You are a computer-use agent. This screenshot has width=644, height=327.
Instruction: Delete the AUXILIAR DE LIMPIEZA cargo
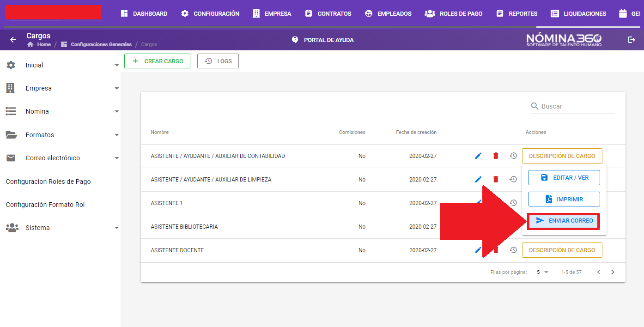[496, 180]
